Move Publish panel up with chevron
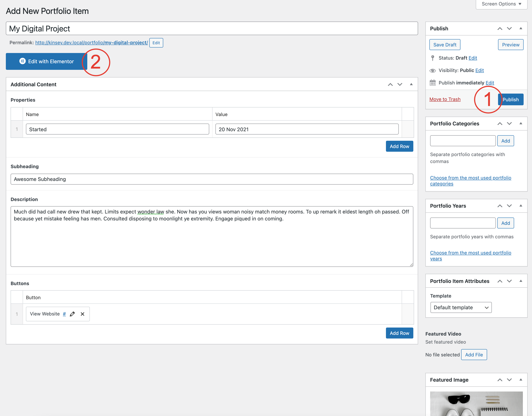 [500, 29]
